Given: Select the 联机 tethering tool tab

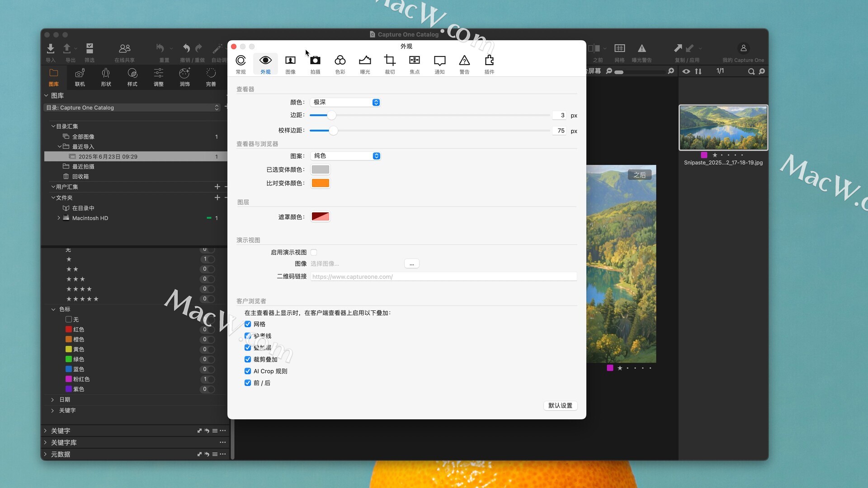Looking at the screenshot, I should coord(80,77).
